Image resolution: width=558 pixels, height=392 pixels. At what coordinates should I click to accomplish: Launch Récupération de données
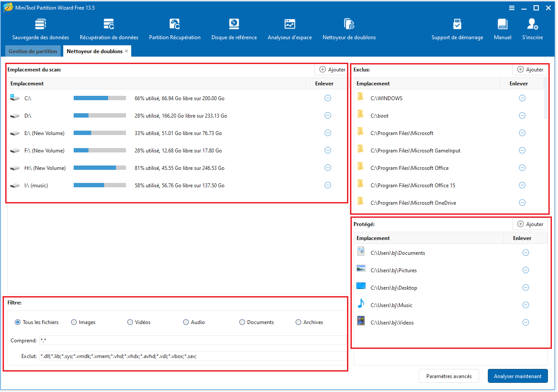[x=109, y=28]
